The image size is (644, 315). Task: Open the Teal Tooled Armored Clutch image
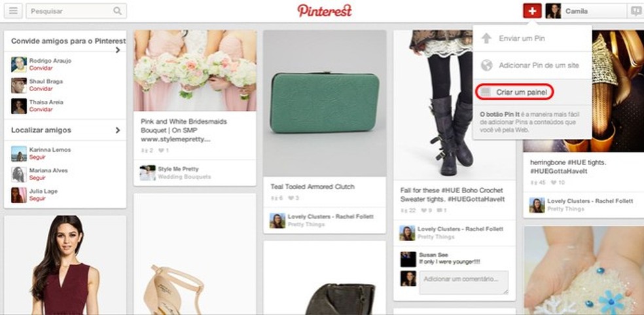click(x=325, y=103)
